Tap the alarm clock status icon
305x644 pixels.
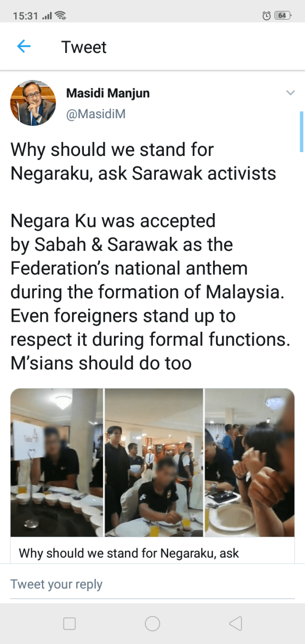[x=267, y=16]
